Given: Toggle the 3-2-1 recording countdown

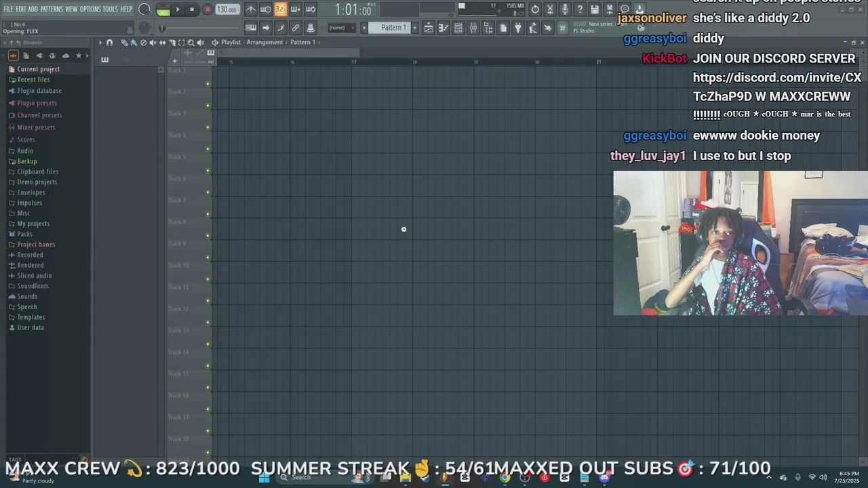Looking at the screenshot, I should point(281,9).
